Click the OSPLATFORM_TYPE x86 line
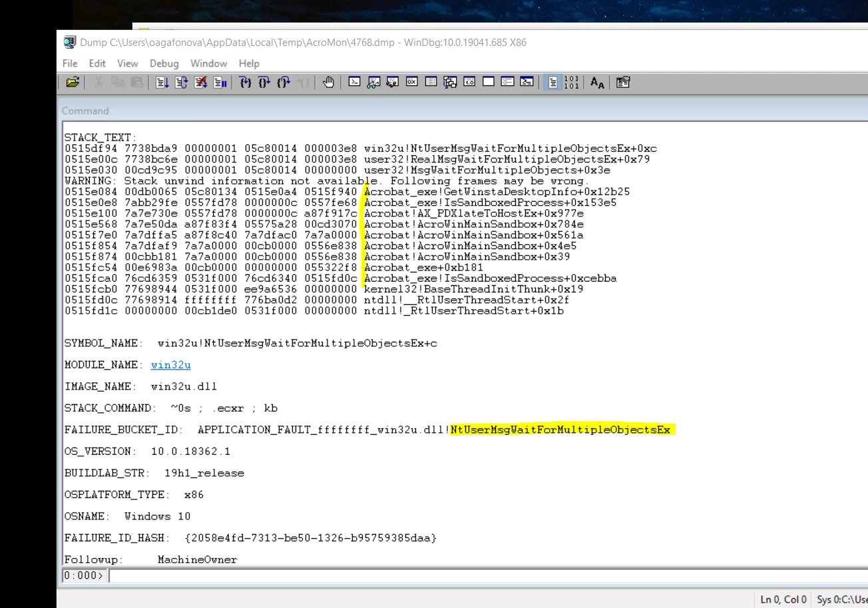This screenshot has width=868, height=608. [134, 494]
